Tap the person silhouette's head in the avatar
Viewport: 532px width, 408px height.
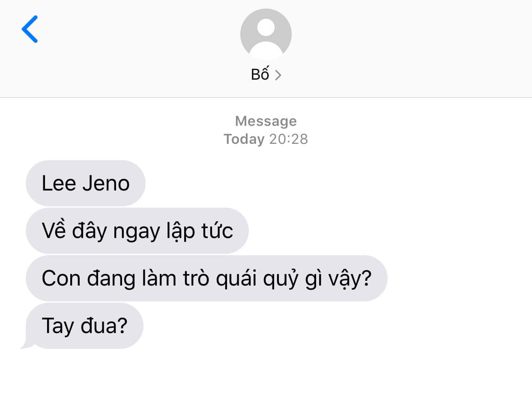click(x=266, y=27)
